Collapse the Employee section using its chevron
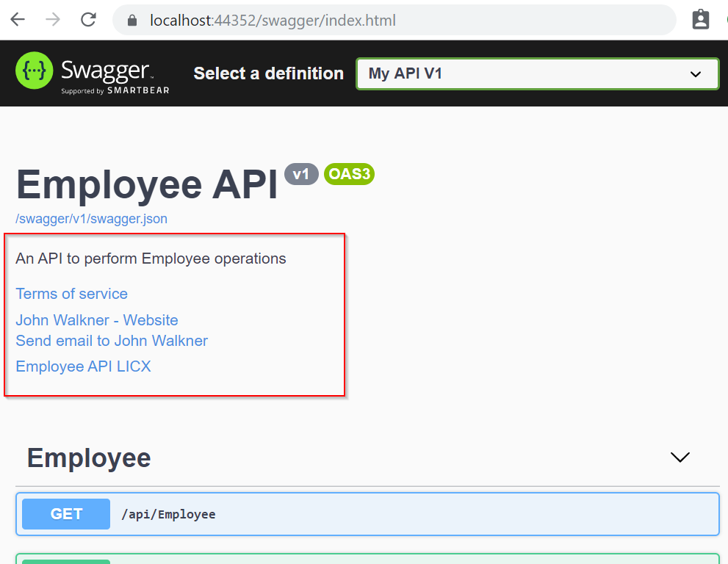 [680, 458]
